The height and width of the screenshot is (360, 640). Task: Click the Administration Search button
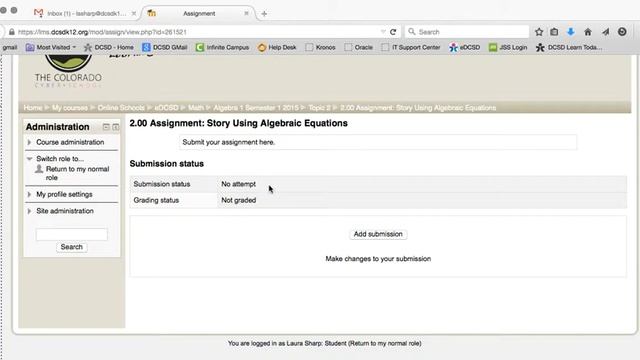click(71, 247)
